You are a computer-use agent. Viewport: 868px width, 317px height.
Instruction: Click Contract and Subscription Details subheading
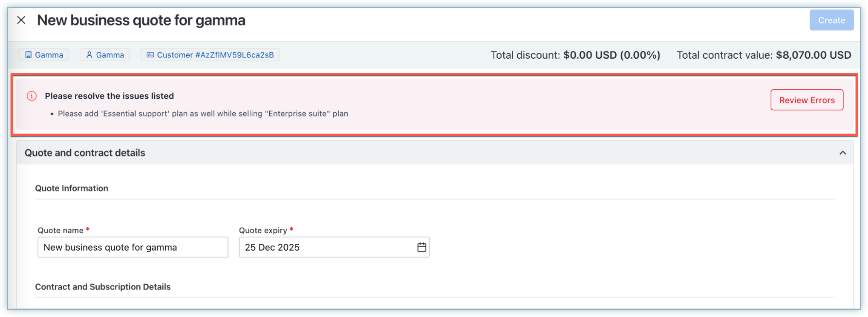click(x=103, y=287)
